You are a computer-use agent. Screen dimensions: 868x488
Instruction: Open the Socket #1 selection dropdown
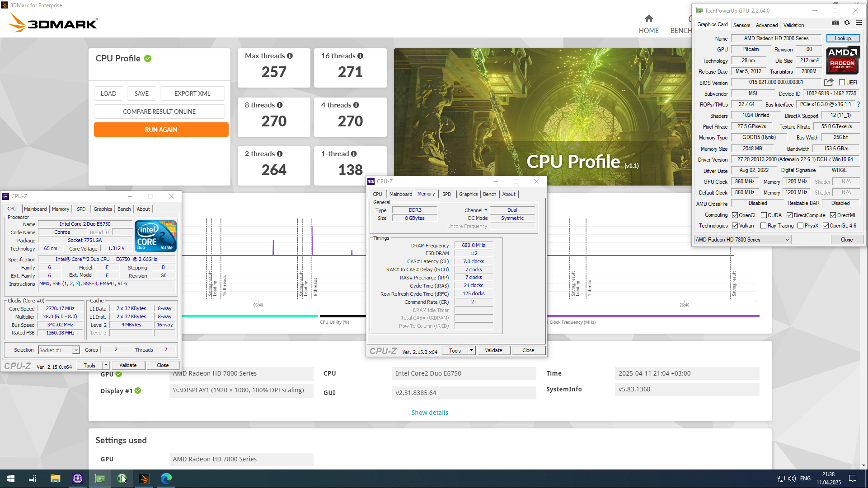tap(59, 350)
